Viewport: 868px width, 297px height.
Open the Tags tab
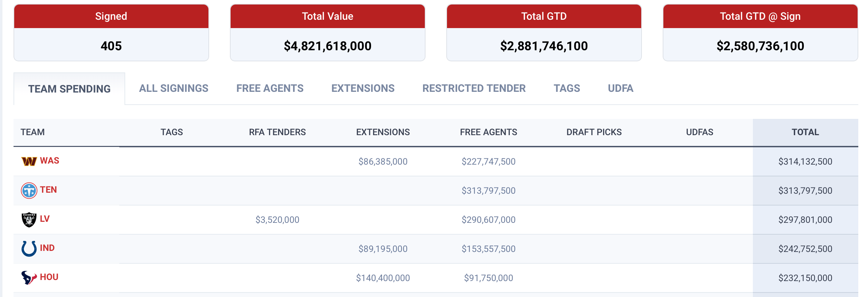pos(567,88)
